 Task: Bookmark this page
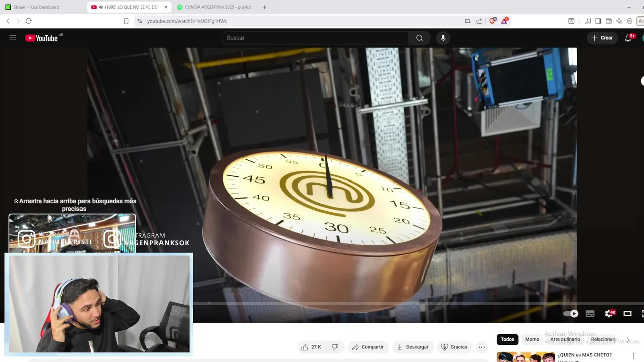click(126, 21)
